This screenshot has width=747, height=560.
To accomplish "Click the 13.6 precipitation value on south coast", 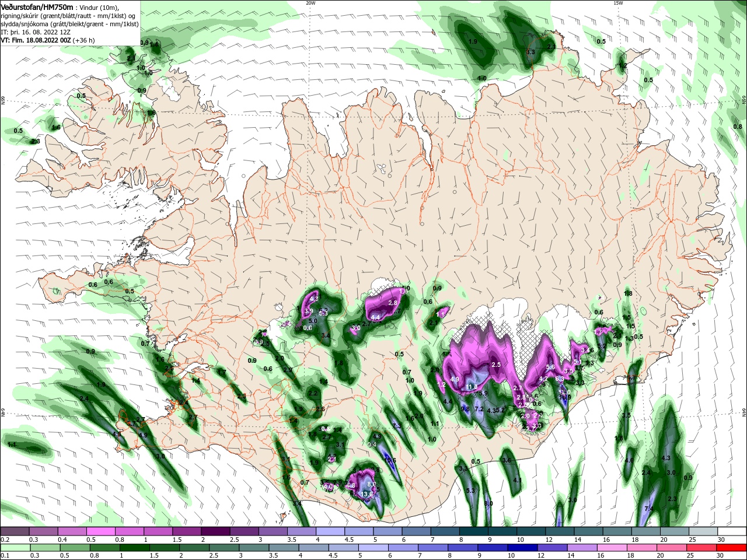I will [367, 494].
